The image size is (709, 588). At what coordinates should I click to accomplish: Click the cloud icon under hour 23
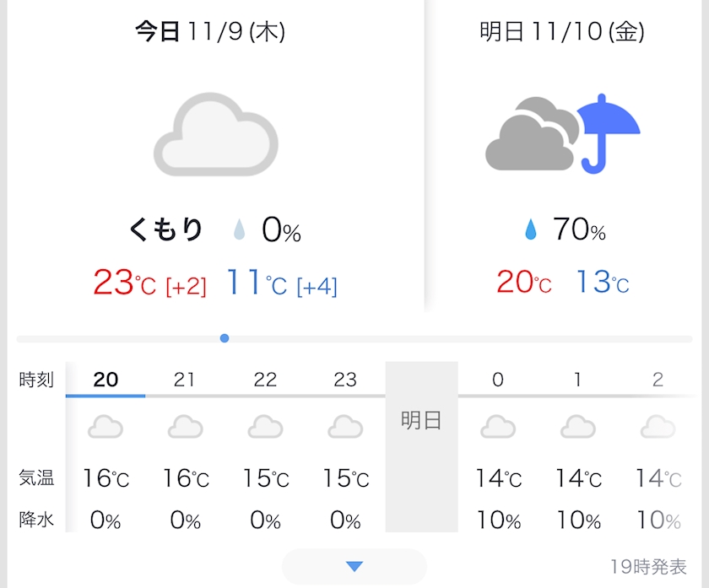tap(345, 427)
